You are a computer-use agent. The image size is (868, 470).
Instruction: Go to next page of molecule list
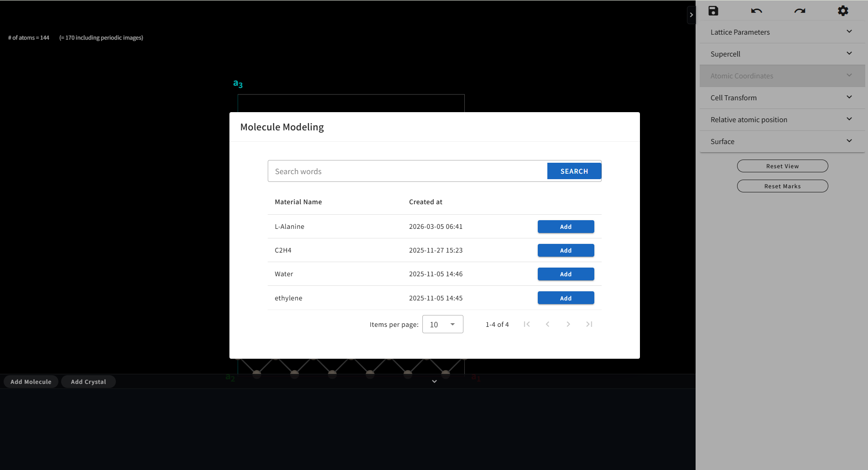(x=568, y=324)
